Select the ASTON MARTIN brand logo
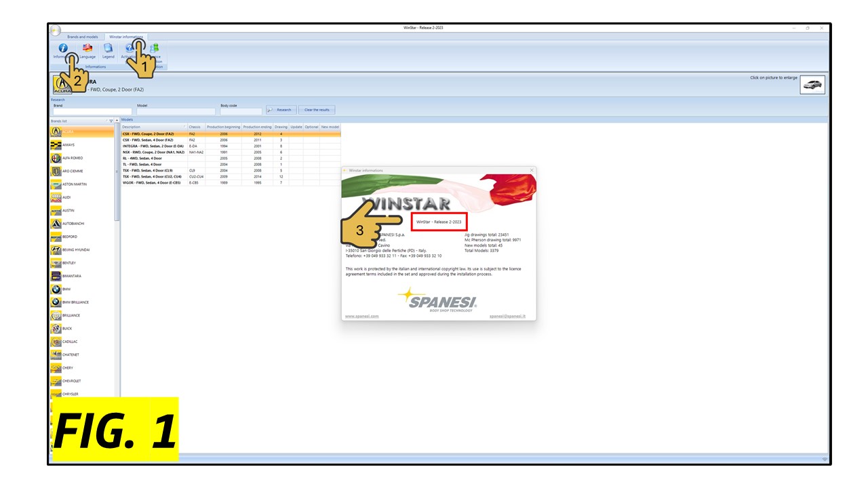Screen dimensions: 868x488 point(56,184)
